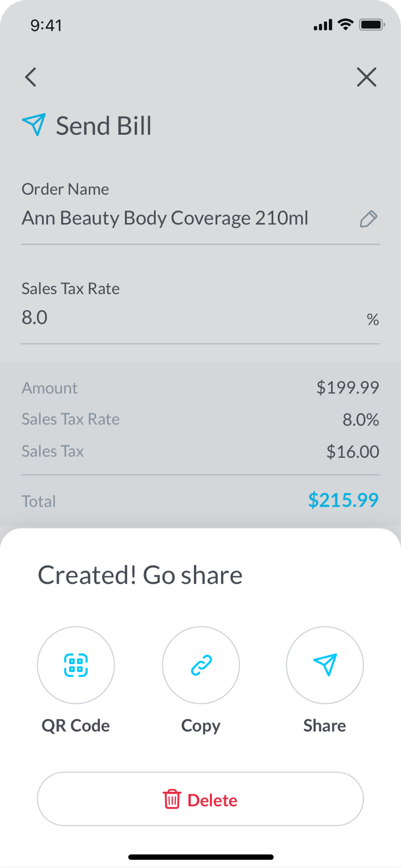Tap the back arrow icon
The width and height of the screenshot is (401, 868).
coord(31,77)
